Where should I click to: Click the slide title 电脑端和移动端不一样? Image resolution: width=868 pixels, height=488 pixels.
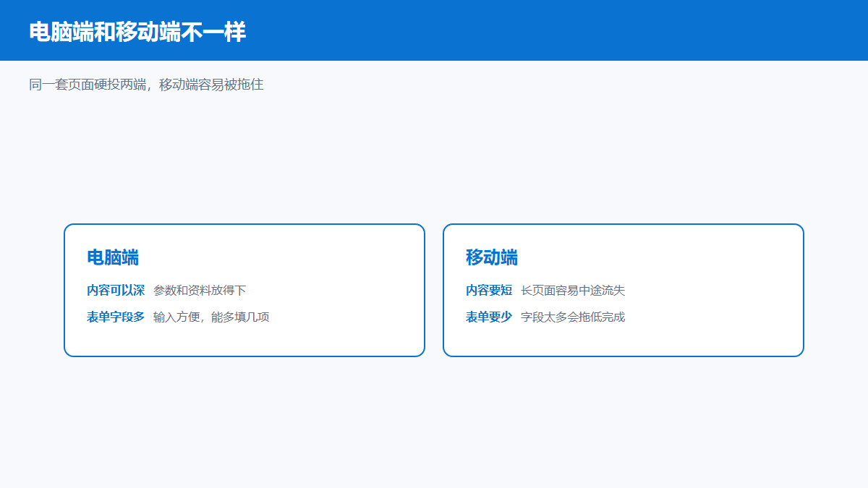pos(137,32)
